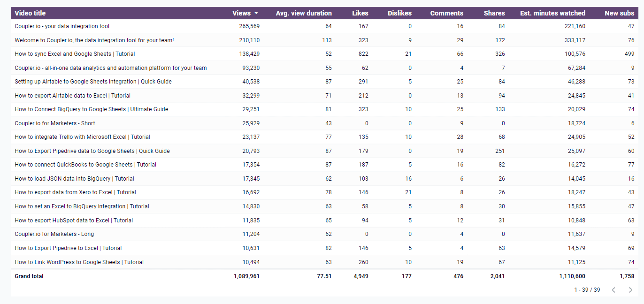Click the views value 210,110
The height and width of the screenshot is (304, 644).
click(x=249, y=40)
